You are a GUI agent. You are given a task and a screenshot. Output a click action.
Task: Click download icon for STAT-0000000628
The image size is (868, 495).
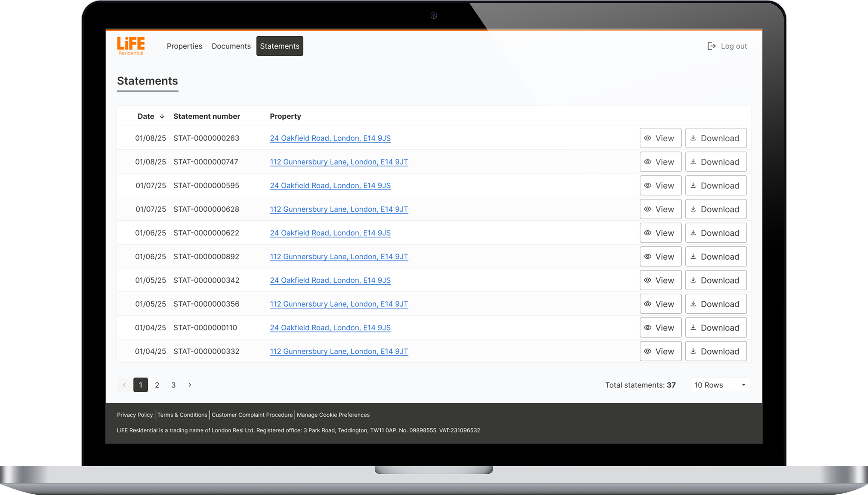[x=693, y=209]
